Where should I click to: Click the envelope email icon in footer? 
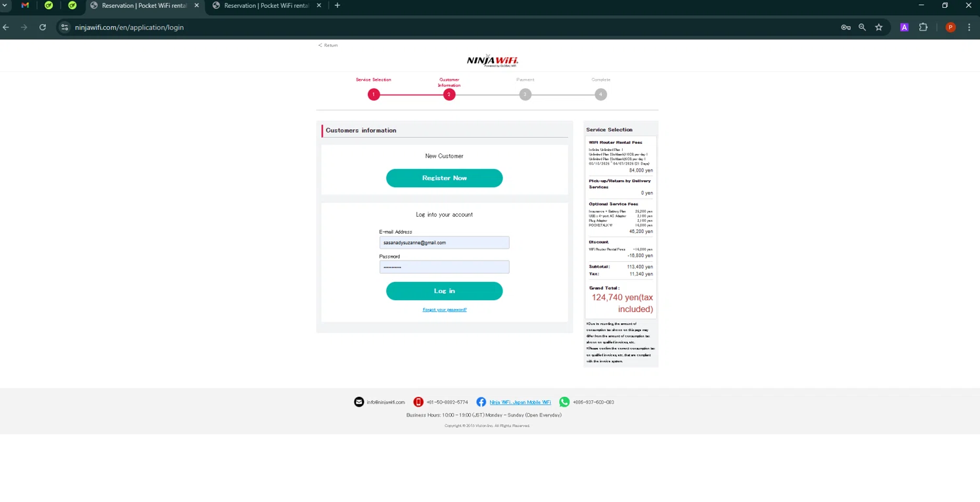(359, 402)
